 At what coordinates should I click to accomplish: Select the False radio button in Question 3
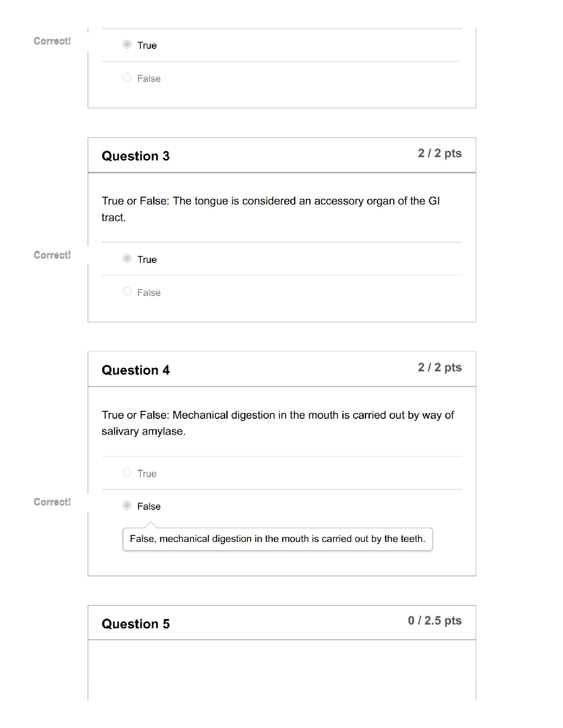point(127,291)
